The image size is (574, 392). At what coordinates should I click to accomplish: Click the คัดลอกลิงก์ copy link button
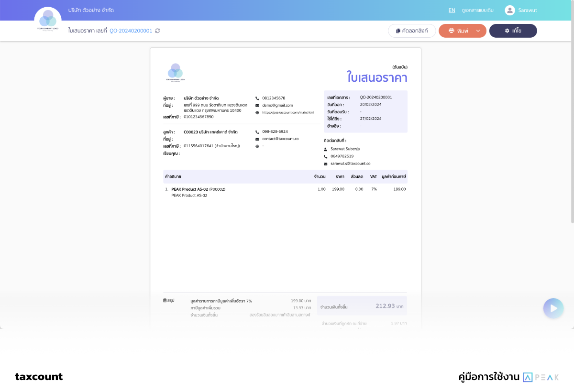[x=412, y=31]
